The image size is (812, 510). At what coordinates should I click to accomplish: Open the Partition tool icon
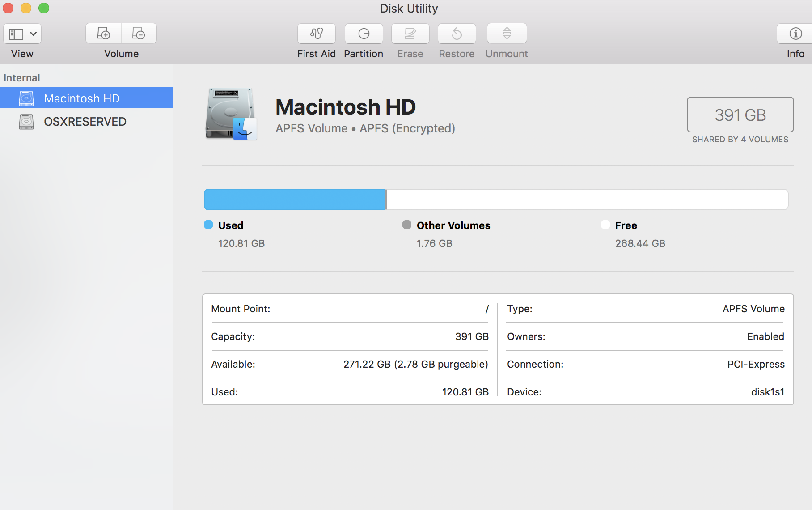(364, 34)
